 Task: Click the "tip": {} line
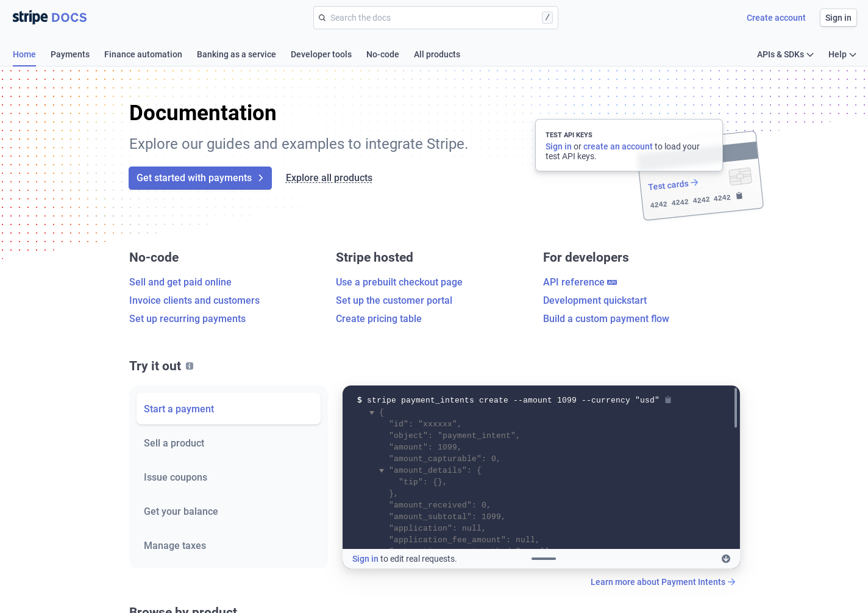(x=423, y=482)
